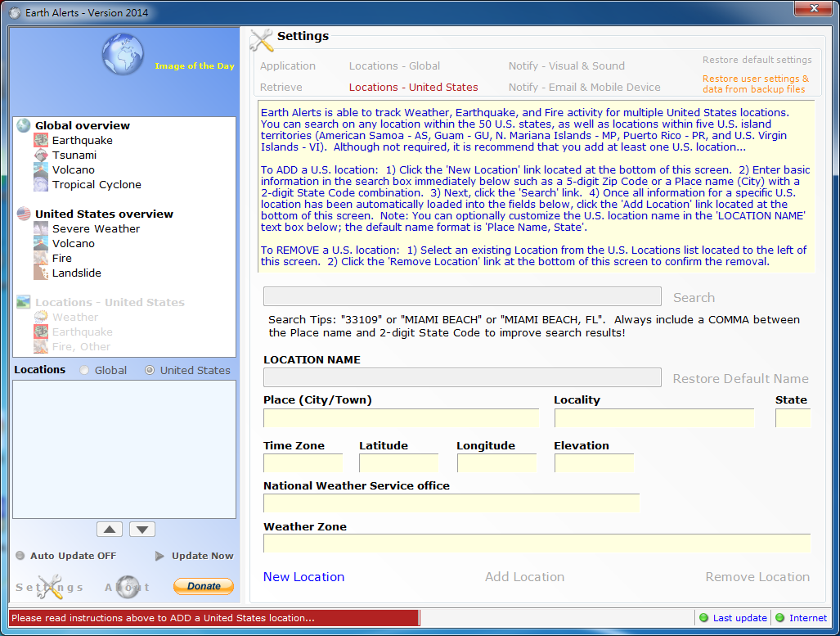Image resolution: width=840 pixels, height=636 pixels.
Task: Click the Search link beside search box
Action: click(x=694, y=298)
